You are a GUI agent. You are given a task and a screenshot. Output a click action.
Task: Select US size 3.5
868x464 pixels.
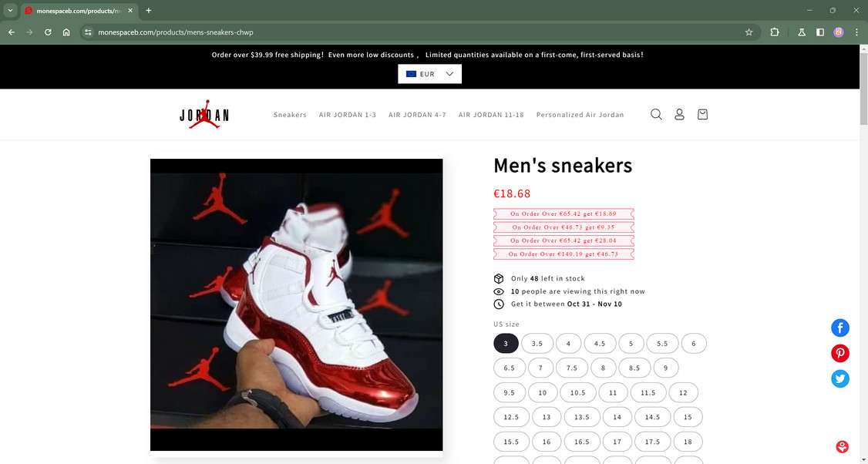pyautogui.click(x=537, y=343)
